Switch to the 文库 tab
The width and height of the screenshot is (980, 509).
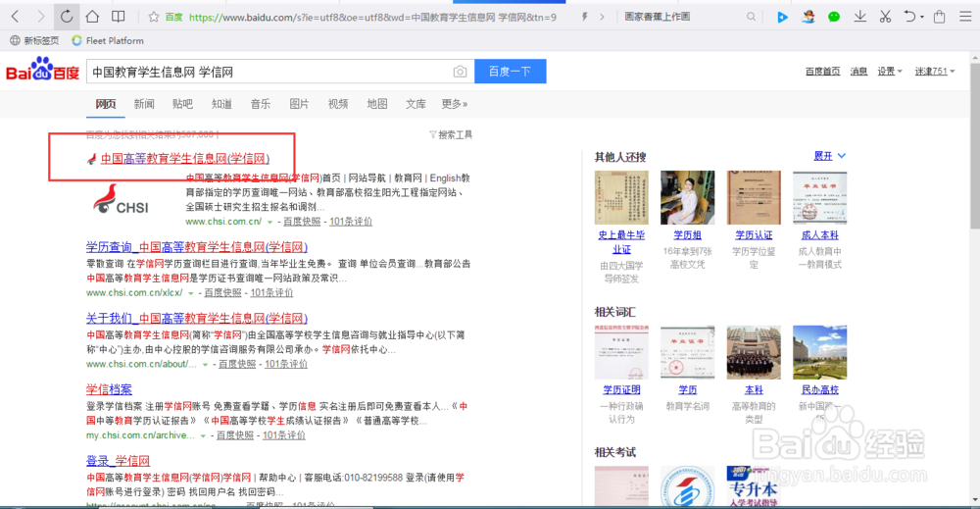pyautogui.click(x=416, y=104)
